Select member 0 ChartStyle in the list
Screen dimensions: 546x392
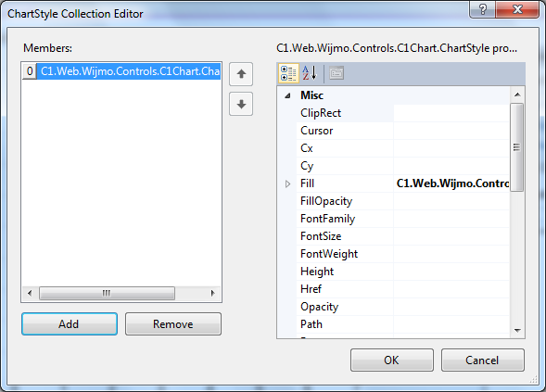pos(121,71)
